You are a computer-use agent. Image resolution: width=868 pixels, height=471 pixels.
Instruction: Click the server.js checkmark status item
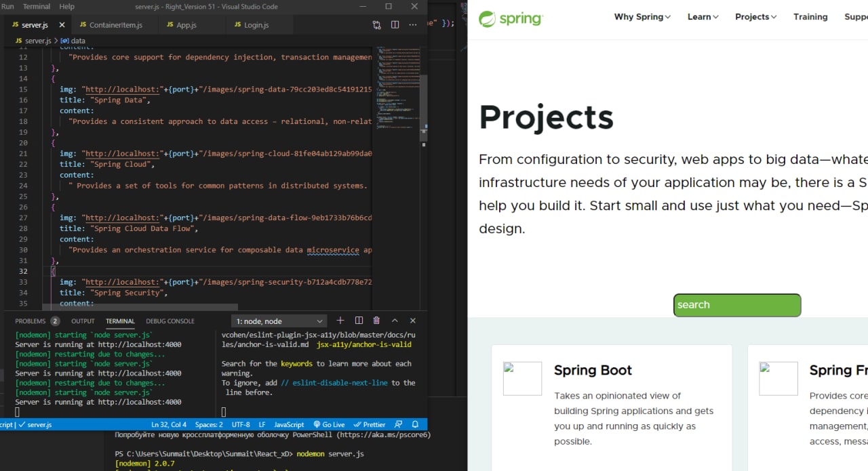pos(35,424)
